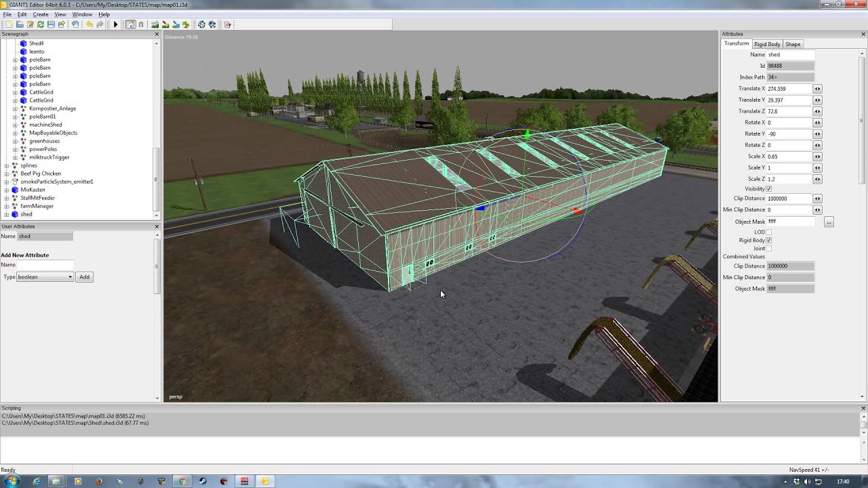This screenshot has width=868, height=488.
Task: Click the magnet snap icon
Action: pos(141,24)
